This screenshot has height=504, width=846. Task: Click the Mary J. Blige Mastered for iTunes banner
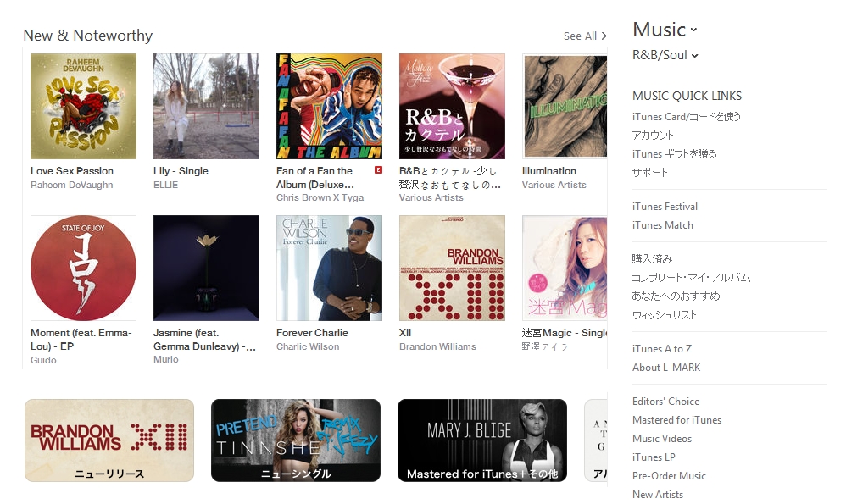click(x=481, y=440)
